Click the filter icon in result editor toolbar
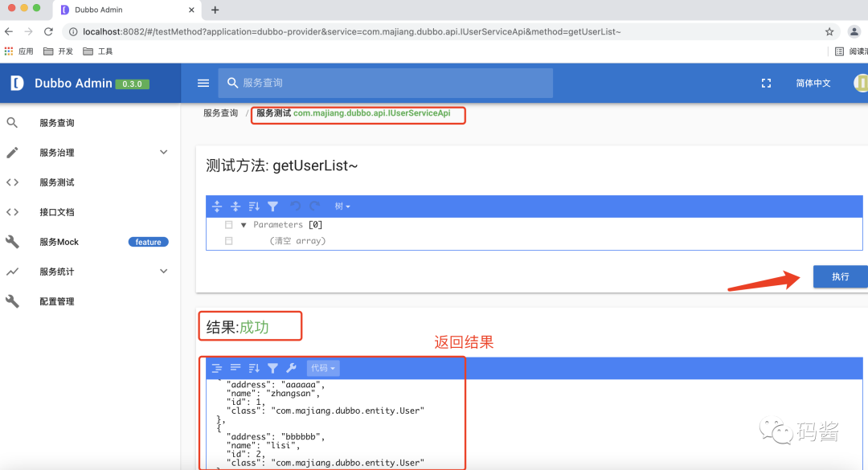This screenshot has width=868, height=470. (273, 368)
